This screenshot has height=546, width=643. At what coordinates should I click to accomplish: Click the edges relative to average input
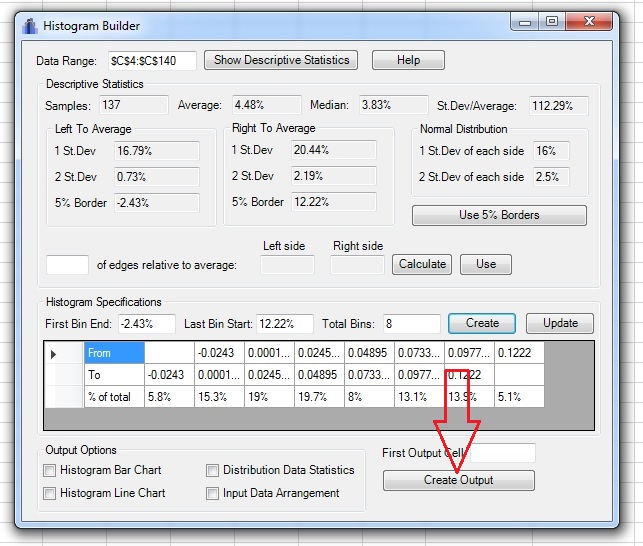(x=67, y=265)
